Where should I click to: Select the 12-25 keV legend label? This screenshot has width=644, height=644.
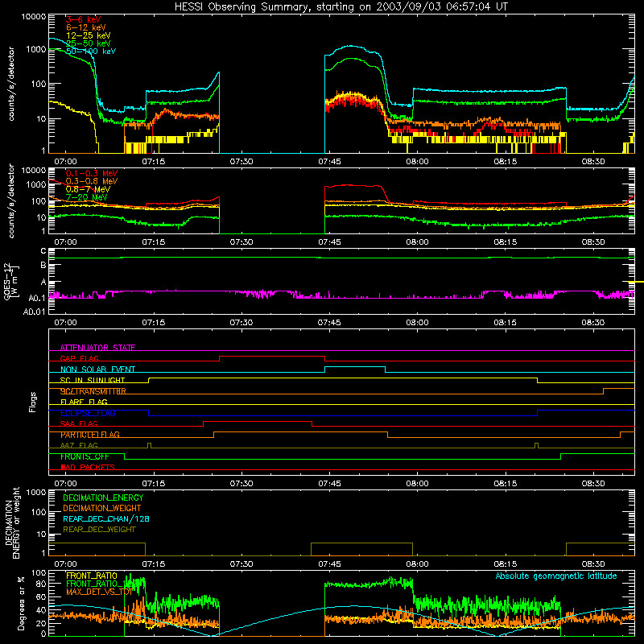[x=88, y=35]
